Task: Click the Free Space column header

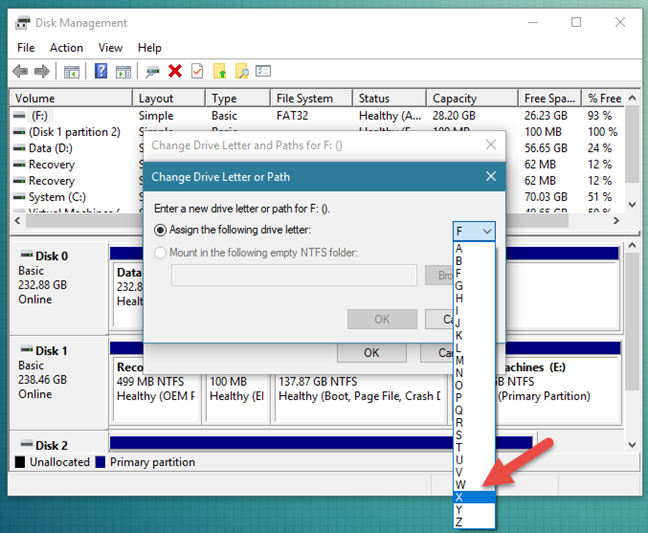Action: pyautogui.click(x=550, y=98)
